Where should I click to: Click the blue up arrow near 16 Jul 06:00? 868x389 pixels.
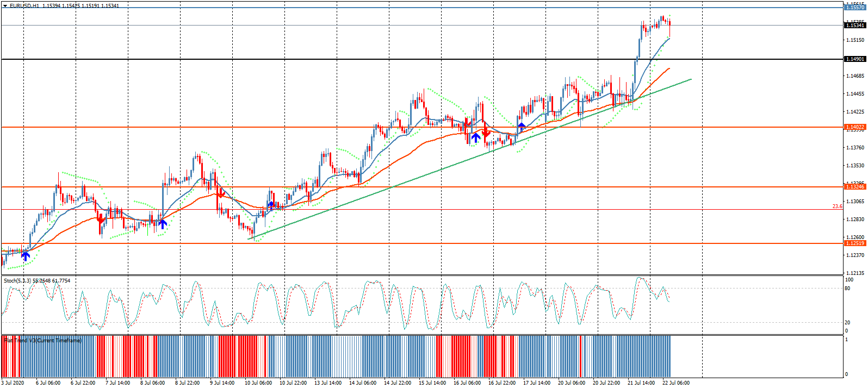coord(476,137)
